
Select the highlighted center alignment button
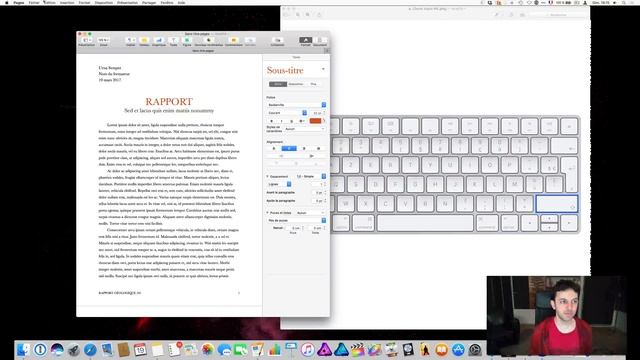[x=289, y=148]
